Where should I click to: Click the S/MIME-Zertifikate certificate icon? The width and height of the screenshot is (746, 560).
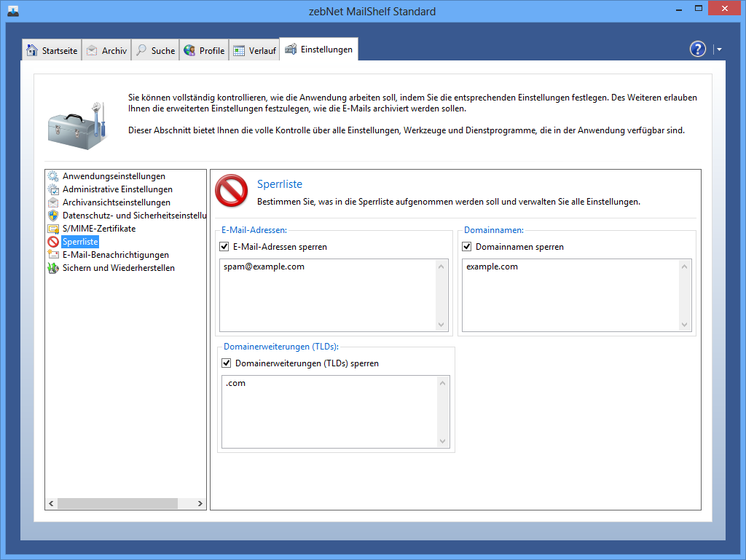tap(53, 229)
